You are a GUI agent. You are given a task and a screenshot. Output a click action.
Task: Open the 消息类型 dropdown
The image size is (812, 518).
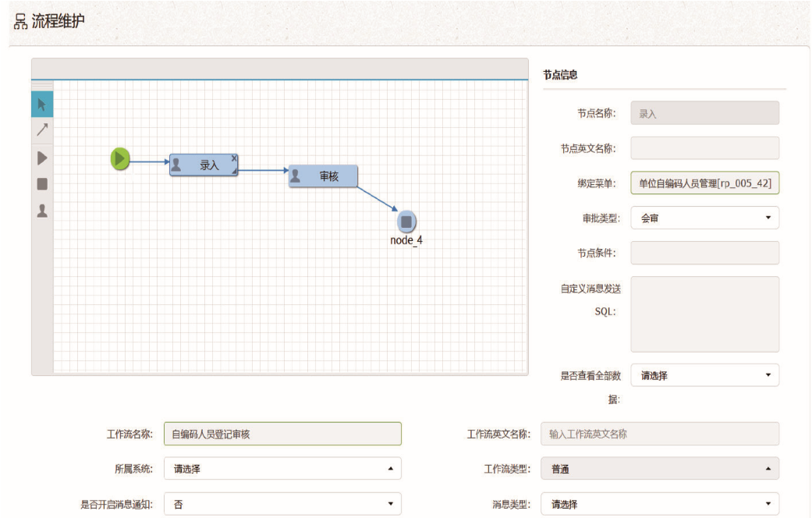659,504
